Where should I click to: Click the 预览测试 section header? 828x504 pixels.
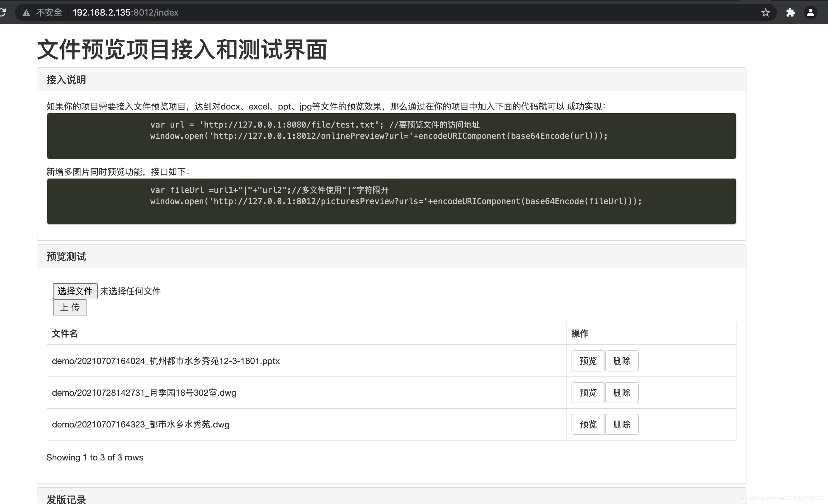coord(66,257)
